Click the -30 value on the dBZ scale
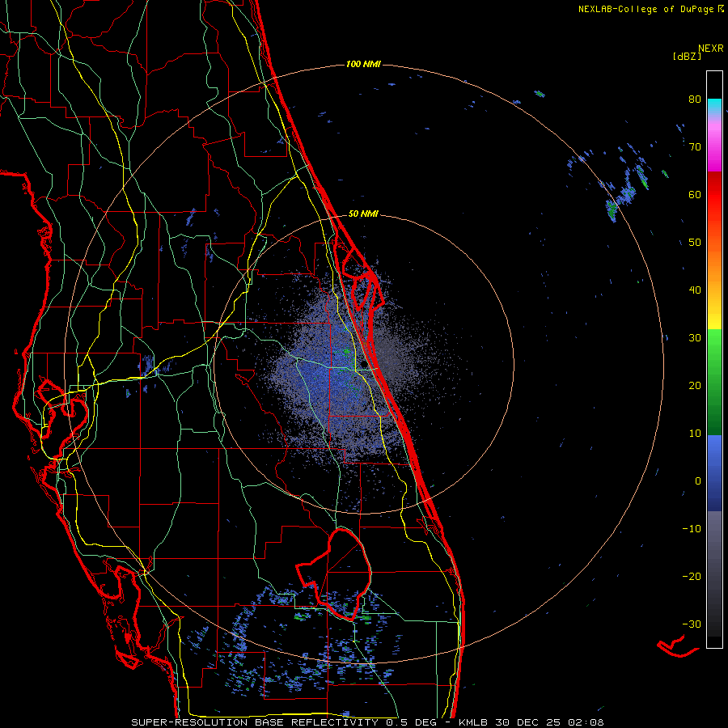 tap(692, 624)
